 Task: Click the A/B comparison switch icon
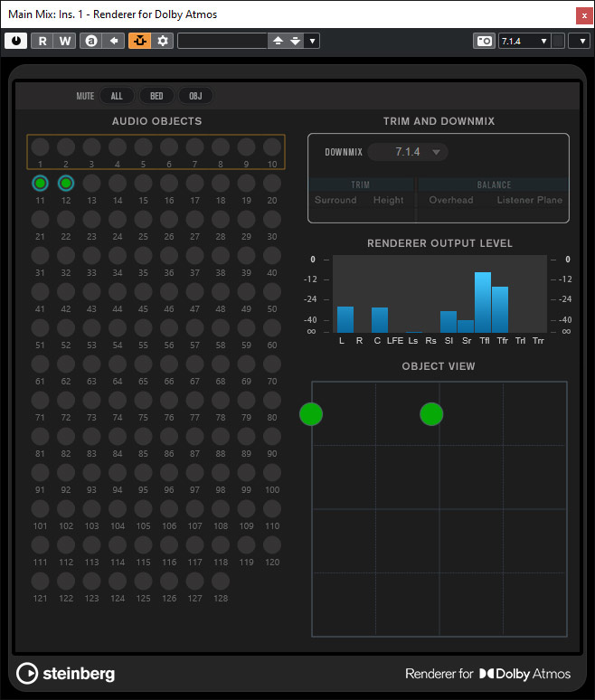tap(91, 41)
